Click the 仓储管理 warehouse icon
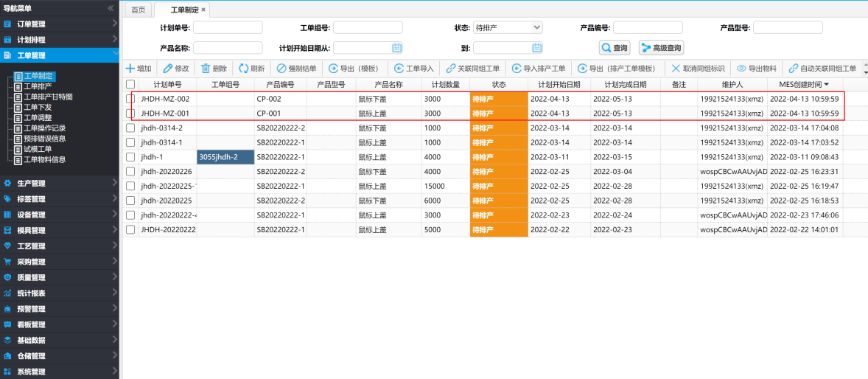The image size is (868, 379). (8, 355)
